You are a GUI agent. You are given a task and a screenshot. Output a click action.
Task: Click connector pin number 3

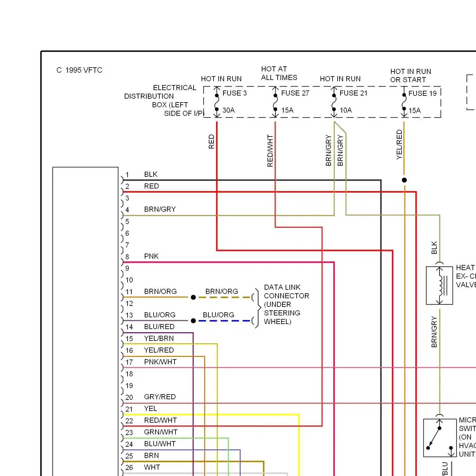point(127,198)
